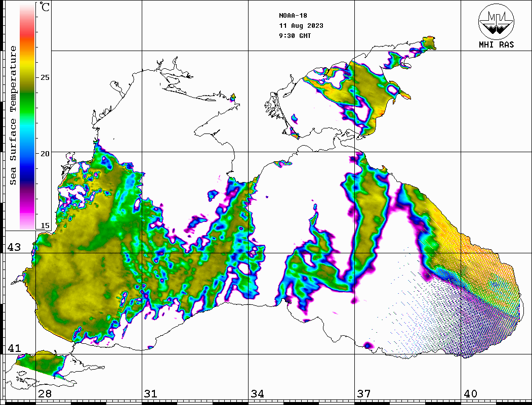Click the 'Sea Surface Temperature' vertical label
Viewport: 532px width, 405px height.
13,116
